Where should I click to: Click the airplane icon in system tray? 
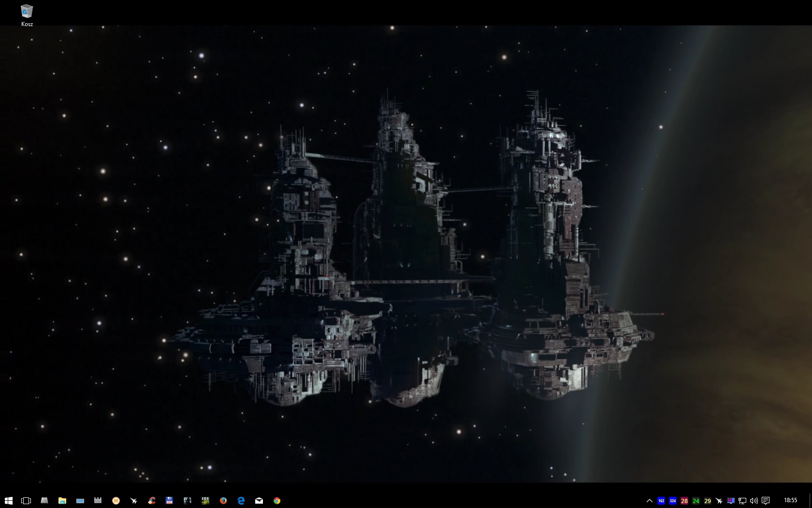(x=719, y=501)
